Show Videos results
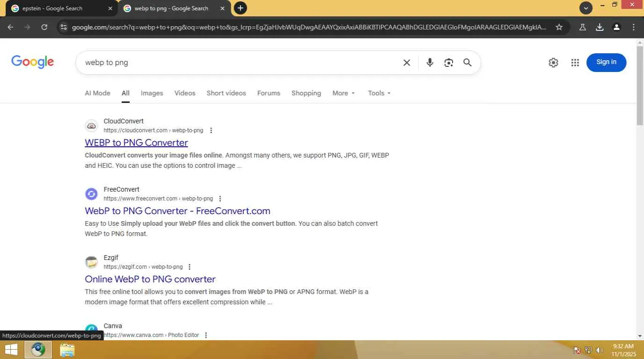This screenshot has width=644, height=359. (185, 93)
